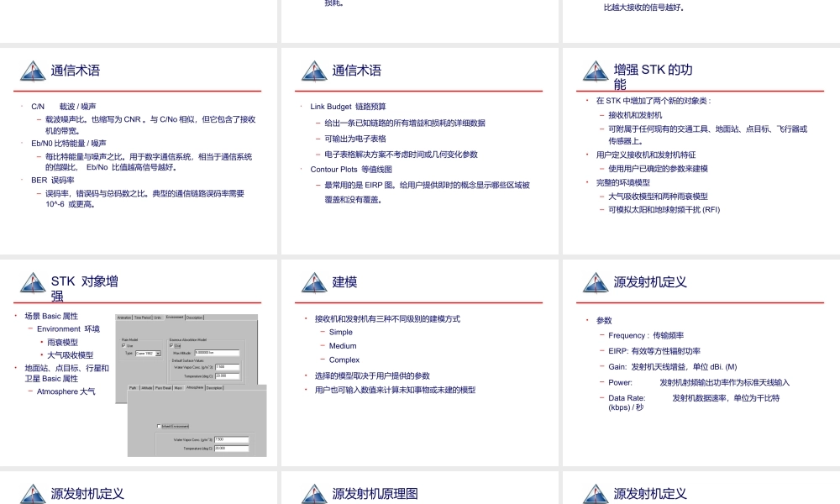Select the Atmosphere tab in the lower dialog

pyautogui.click(x=195, y=387)
